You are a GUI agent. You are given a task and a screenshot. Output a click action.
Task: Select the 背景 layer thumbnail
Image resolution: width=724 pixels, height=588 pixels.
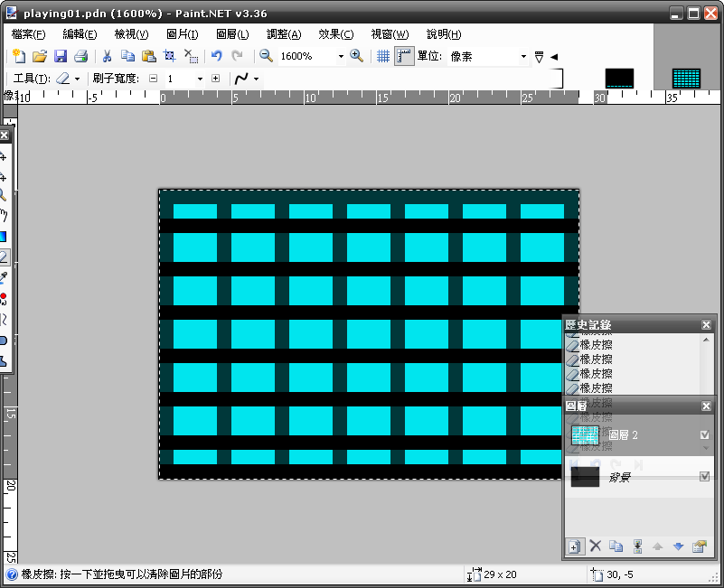tap(586, 477)
